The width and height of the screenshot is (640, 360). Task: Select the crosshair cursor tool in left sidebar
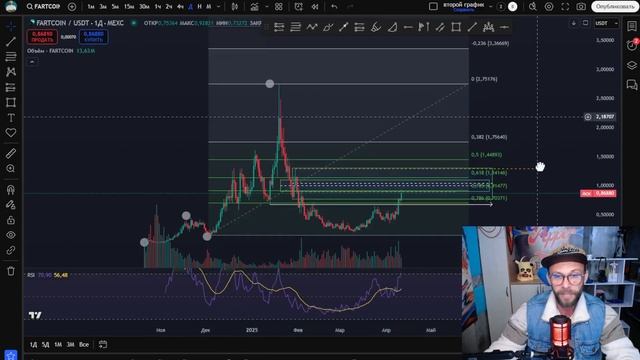[11, 26]
